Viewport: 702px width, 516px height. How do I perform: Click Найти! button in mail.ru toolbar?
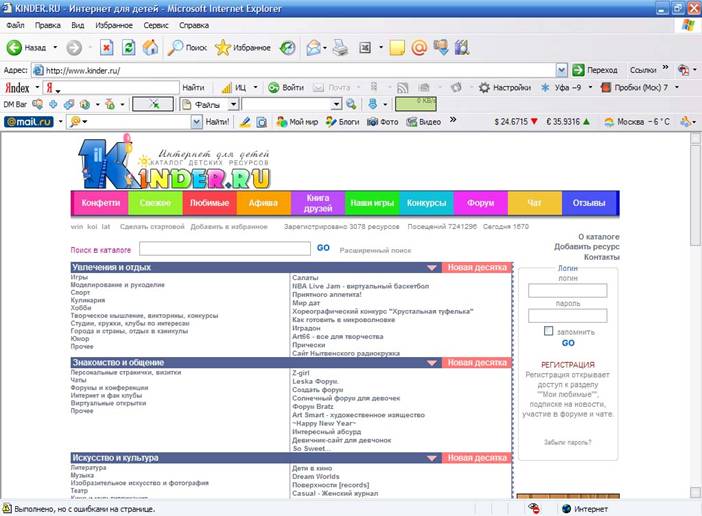pyautogui.click(x=217, y=122)
